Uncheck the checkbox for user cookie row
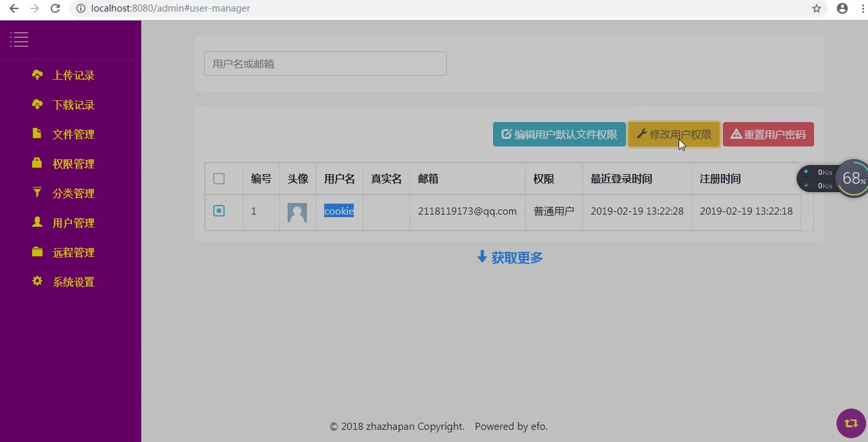 (x=219, y=211)
